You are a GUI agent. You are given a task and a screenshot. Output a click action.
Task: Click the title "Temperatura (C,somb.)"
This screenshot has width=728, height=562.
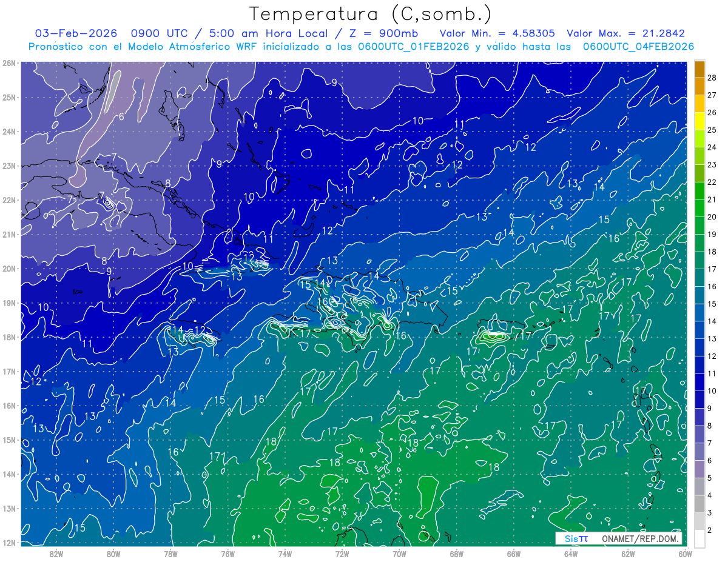(371, 14)
